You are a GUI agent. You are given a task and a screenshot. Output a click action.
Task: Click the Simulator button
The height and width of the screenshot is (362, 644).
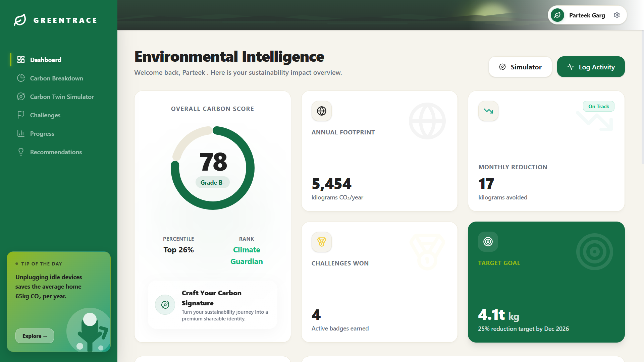[x=520, y=67]
